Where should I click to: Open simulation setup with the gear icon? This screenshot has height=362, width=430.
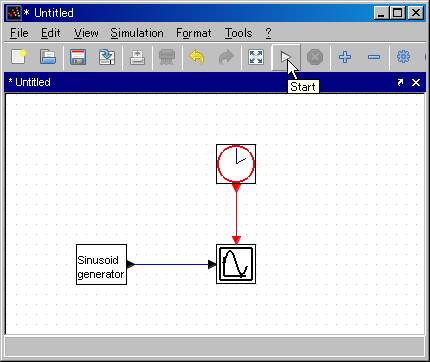point(403,57)
